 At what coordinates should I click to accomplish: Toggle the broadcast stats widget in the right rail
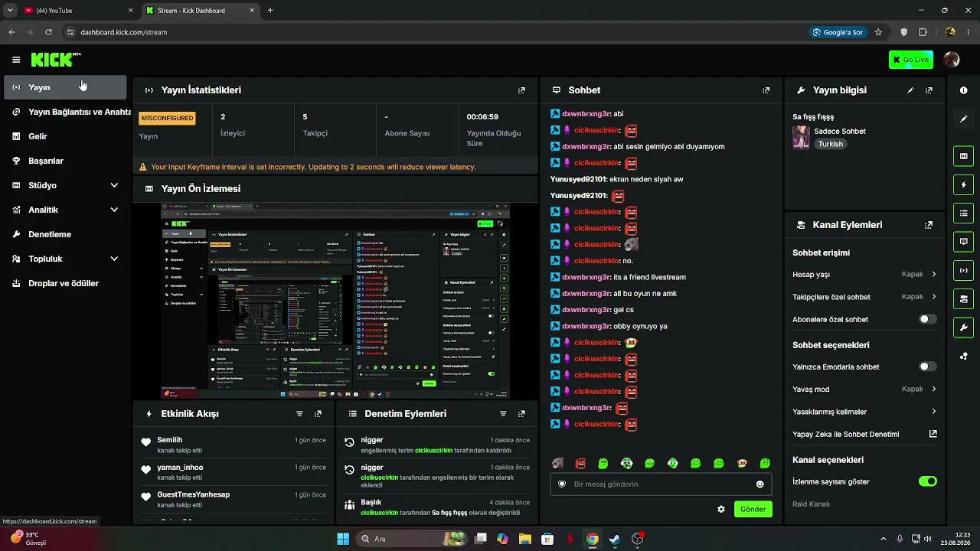click(x=963, y=270)
